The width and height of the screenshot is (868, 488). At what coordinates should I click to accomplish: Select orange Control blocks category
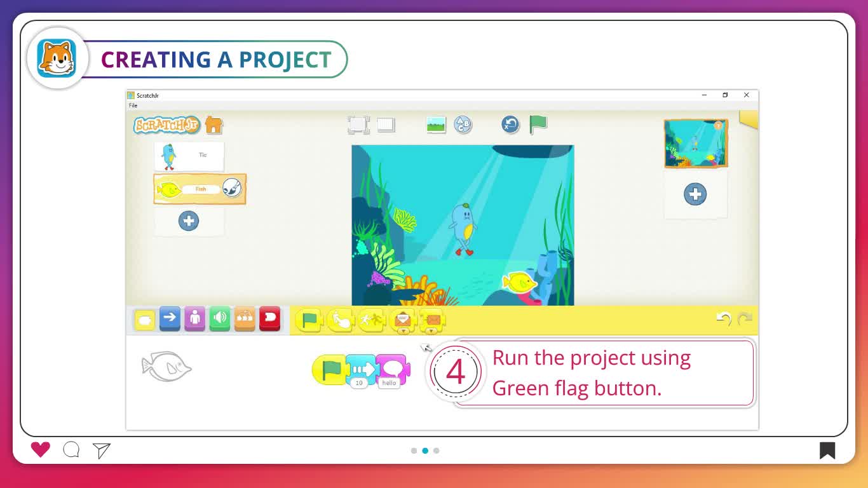(245, 318)
